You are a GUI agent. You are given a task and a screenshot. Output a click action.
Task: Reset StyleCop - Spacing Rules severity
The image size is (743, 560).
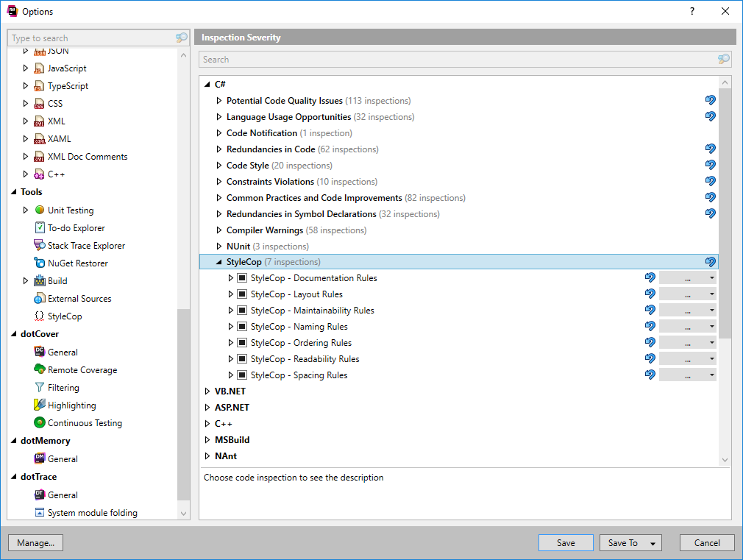pyautogui.click(x=650, y=375)
